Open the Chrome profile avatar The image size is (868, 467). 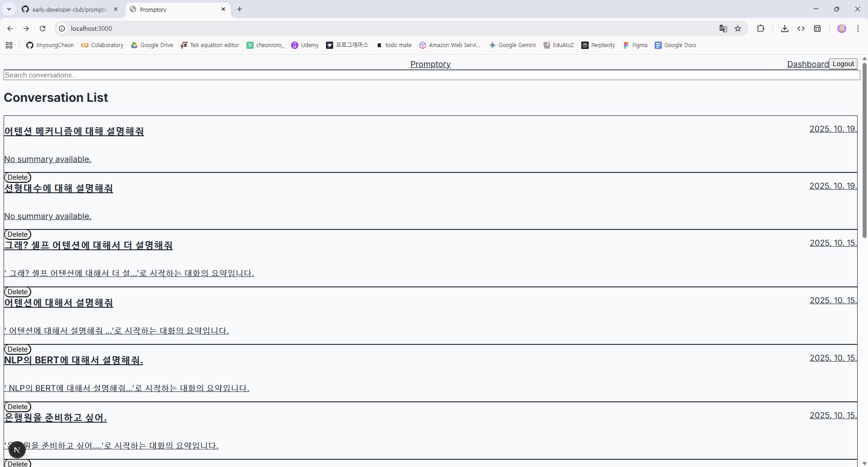pyautogui.click(x=842, y=29)
